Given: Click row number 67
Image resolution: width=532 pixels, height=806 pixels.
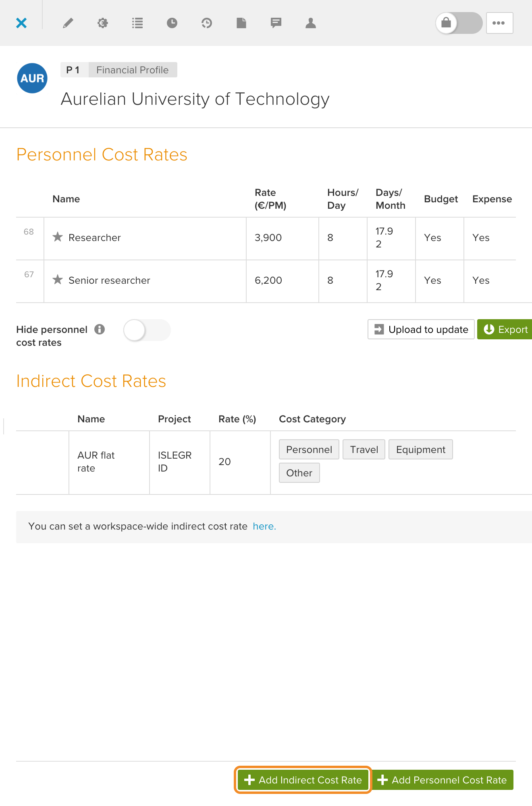Looking at the screenshot, I should (29, 274).
